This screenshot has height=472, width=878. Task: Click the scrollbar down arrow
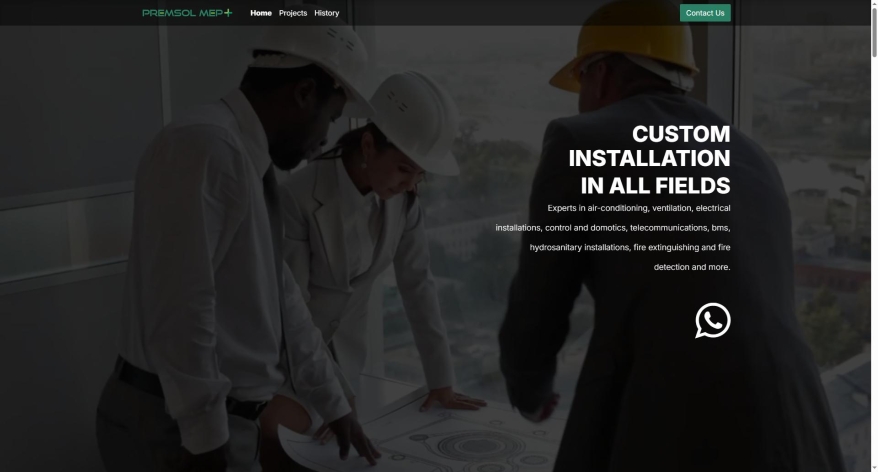(874, 468)
